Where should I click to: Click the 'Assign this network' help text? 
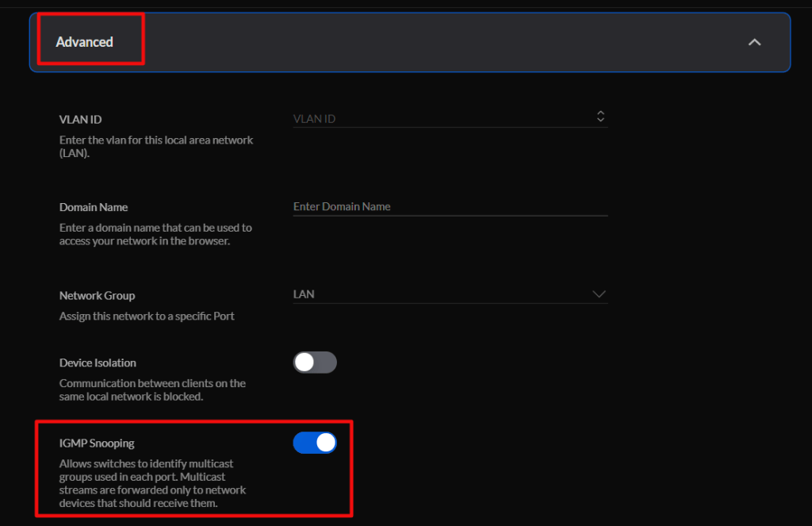click(147, 316)
